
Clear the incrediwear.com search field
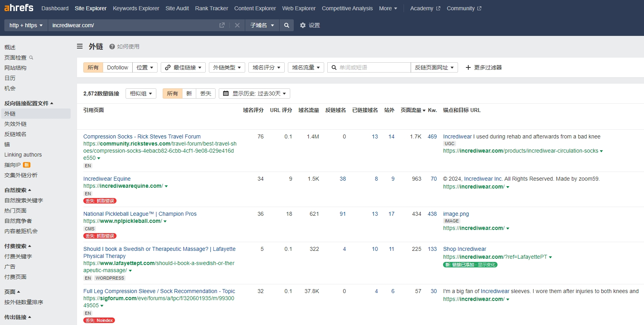click(237, 25)
